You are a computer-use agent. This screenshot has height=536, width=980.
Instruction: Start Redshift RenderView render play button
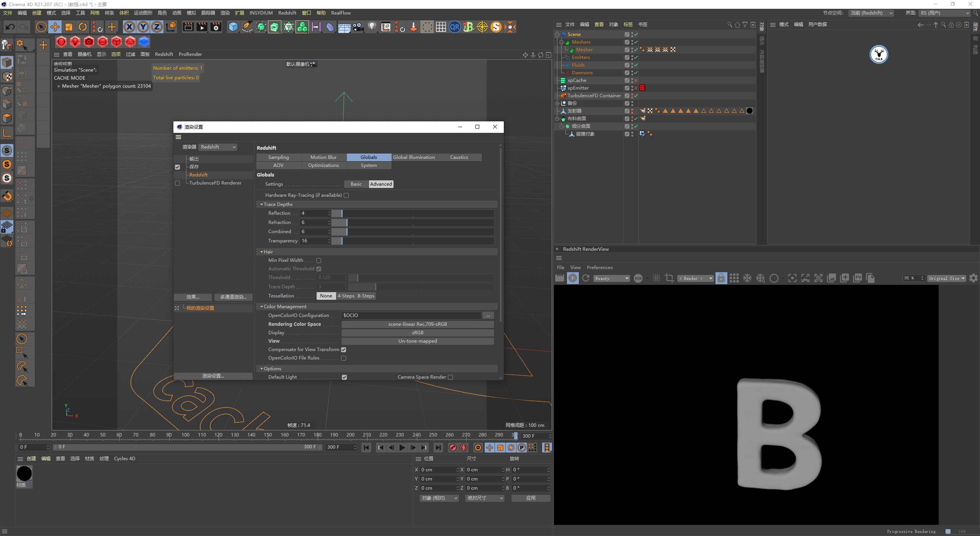pyautogui.click(x=573, y=278)
